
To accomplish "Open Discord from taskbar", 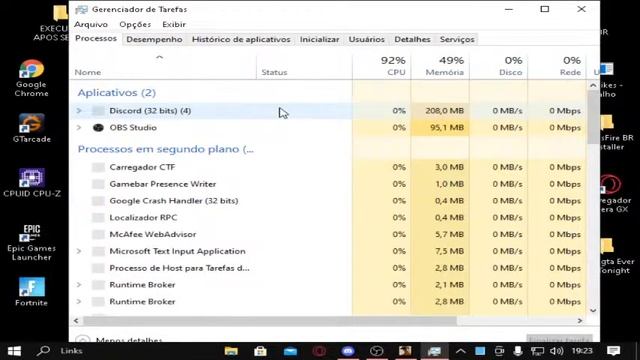I will click(348, 351).
